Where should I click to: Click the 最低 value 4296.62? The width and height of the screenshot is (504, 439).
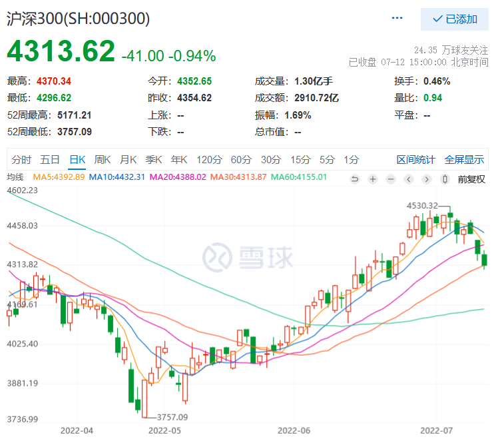pos(54,98)
